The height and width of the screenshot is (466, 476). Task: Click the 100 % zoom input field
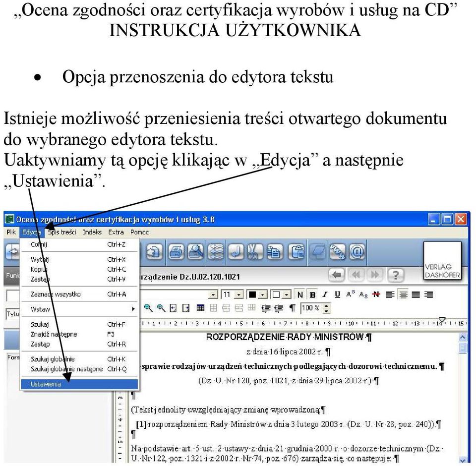tap(311, 308)
